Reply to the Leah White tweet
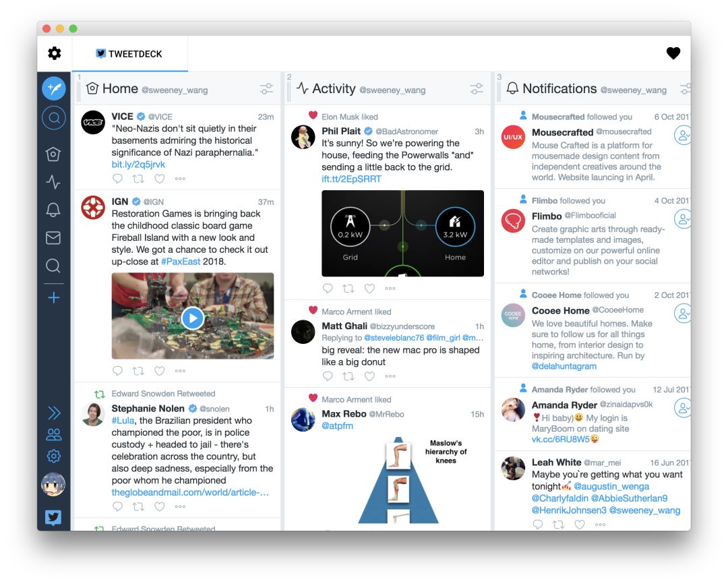The width and height of the screenshot is (728, 584). [x=538, y=525]
